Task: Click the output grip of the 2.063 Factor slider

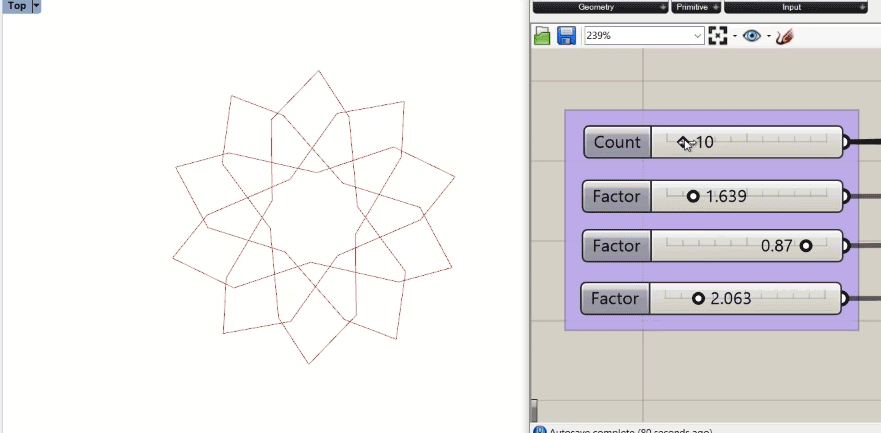Action: (843, 298)
